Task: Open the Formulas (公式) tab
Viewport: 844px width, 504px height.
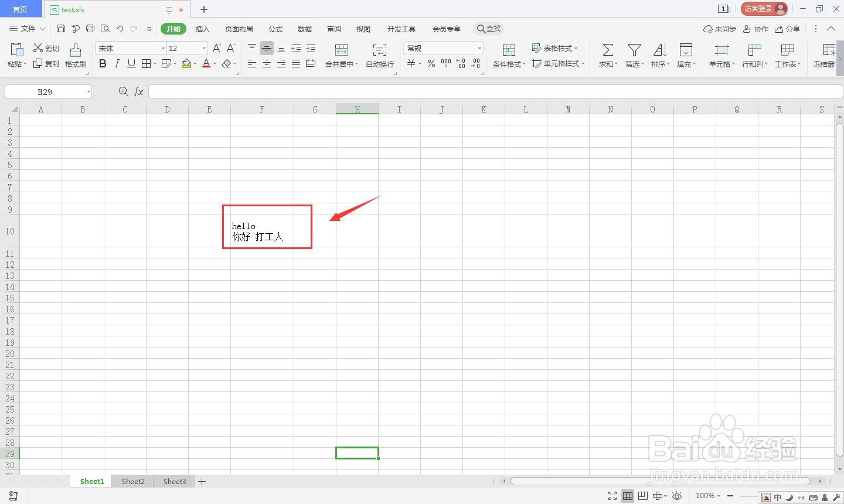Action: (x=275, y=29)
